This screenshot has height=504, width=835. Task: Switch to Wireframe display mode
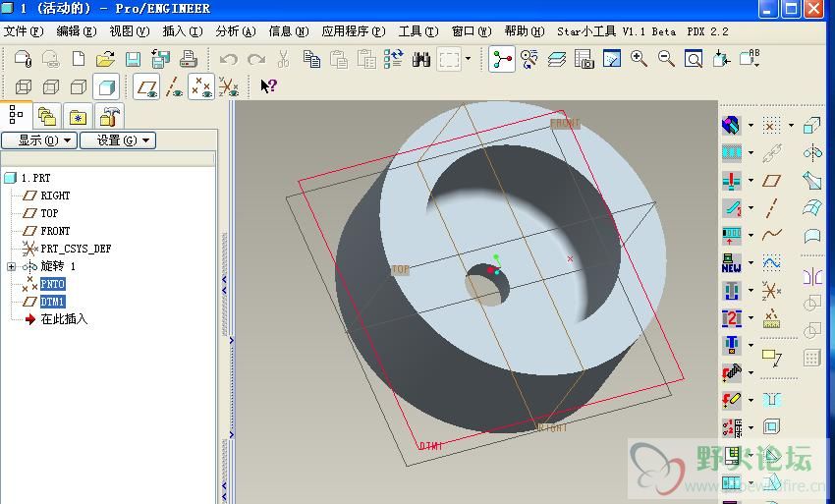click(x=23, y=86)
